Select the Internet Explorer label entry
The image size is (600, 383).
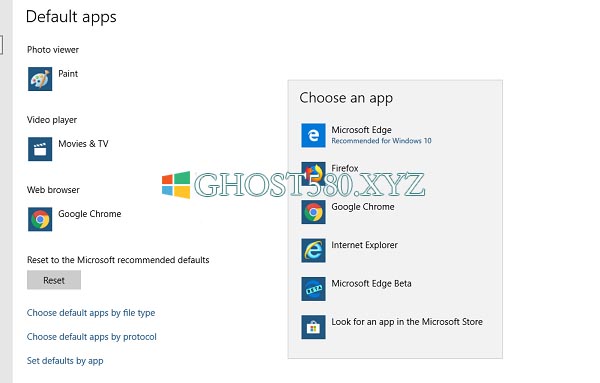pyautogui.click(x=364, y=245)
